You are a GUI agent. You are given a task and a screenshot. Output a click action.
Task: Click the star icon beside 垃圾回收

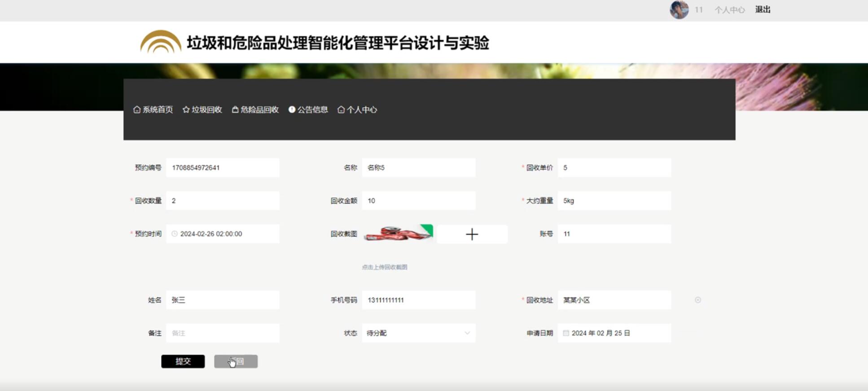pyautogui.click(x=186, y=109)
